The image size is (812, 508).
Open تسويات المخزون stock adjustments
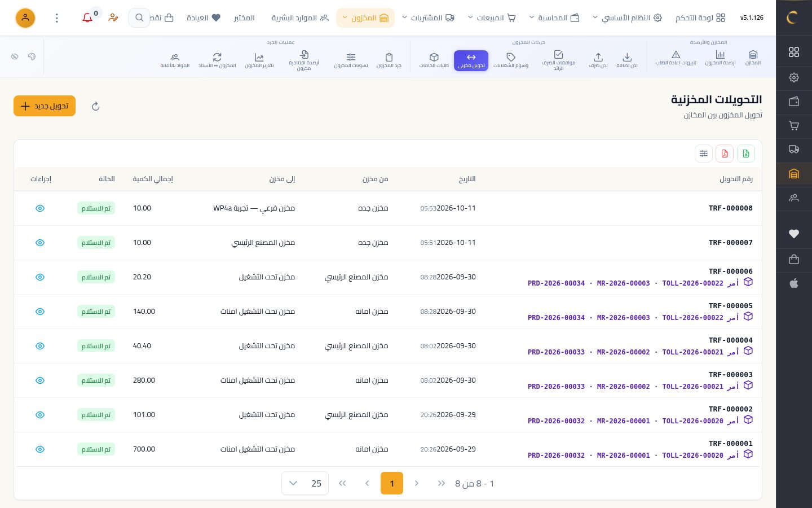pyautogui.click(x=351, y=60)
